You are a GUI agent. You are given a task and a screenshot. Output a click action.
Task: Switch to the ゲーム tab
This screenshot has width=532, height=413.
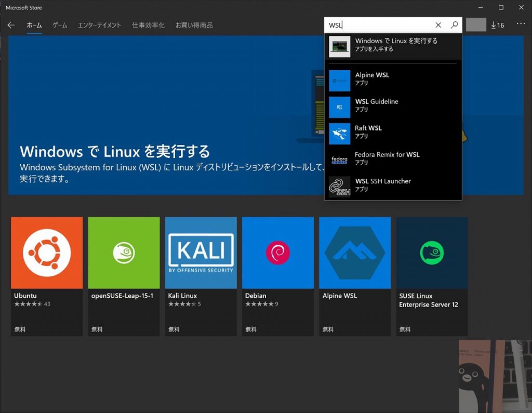[x=60, y=25]
